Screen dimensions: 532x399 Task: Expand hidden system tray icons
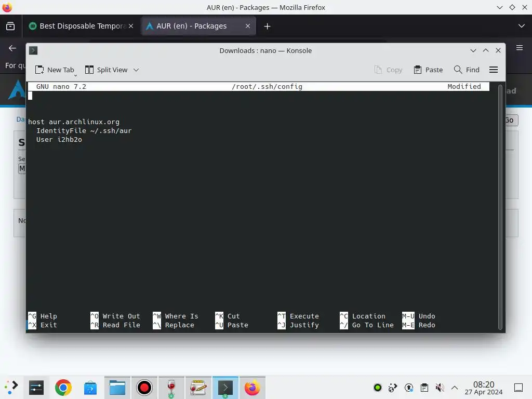(455, 388)
